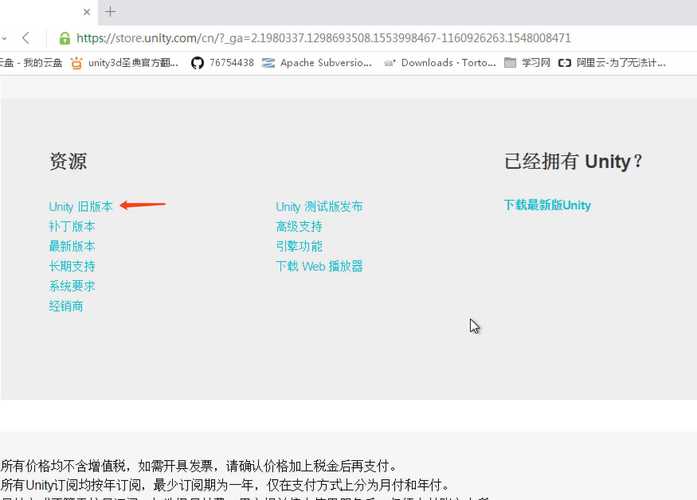Open the 补丁版本 link
This screenshot has height=500, width=697.
click(x=72, y=226)
